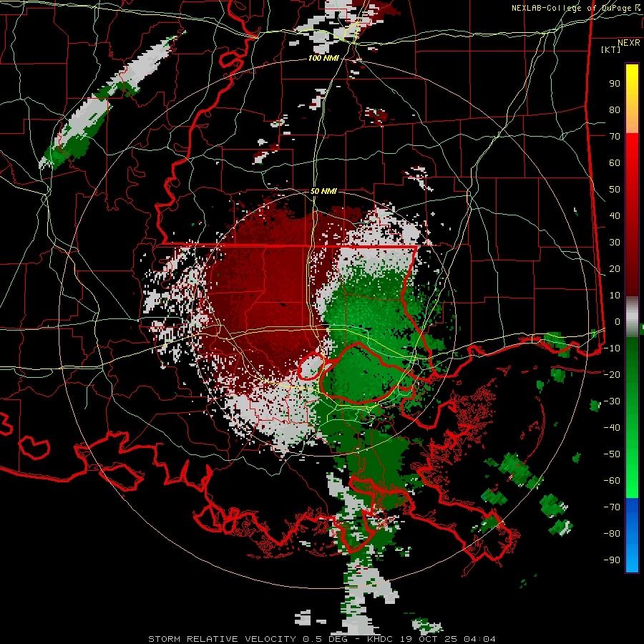Click the [KT] units label
Viewport: 644px width, 644px height.
tap(611, 49)
